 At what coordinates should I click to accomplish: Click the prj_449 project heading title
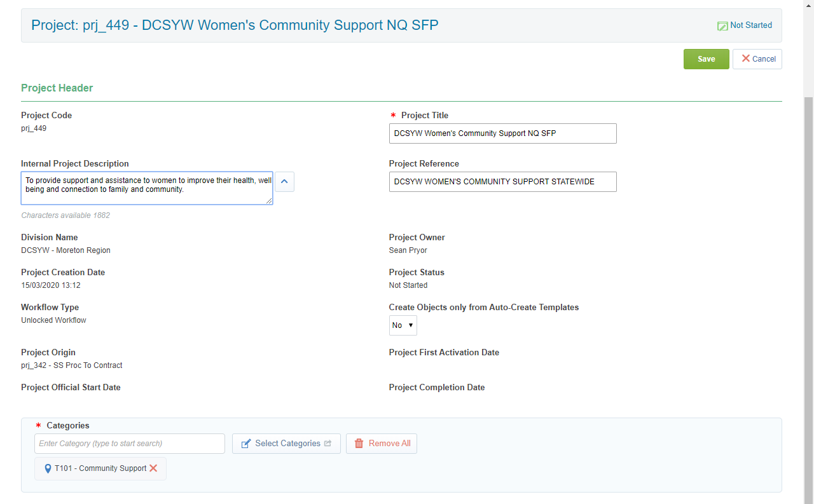tap(235, 25)
